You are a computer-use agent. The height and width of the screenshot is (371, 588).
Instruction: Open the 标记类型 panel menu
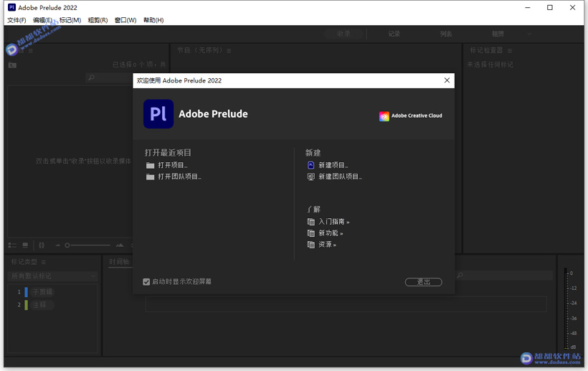pos(44,262)
